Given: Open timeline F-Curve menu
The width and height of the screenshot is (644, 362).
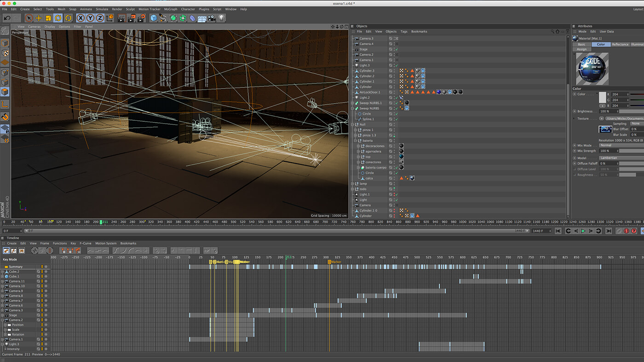Looking at the screenshot, I should 86,243.
